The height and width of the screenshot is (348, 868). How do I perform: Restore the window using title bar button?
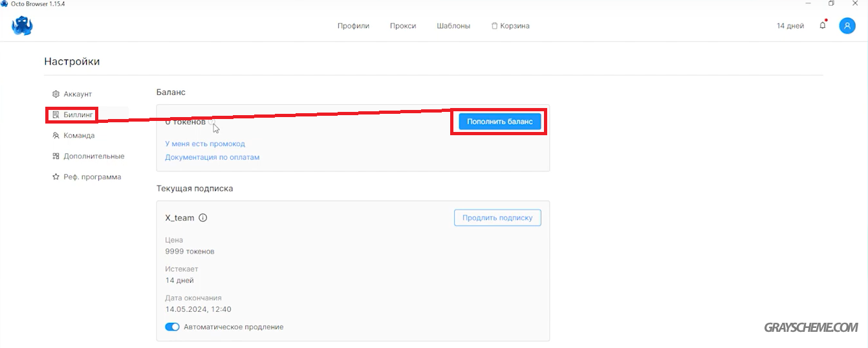point(832,4)
